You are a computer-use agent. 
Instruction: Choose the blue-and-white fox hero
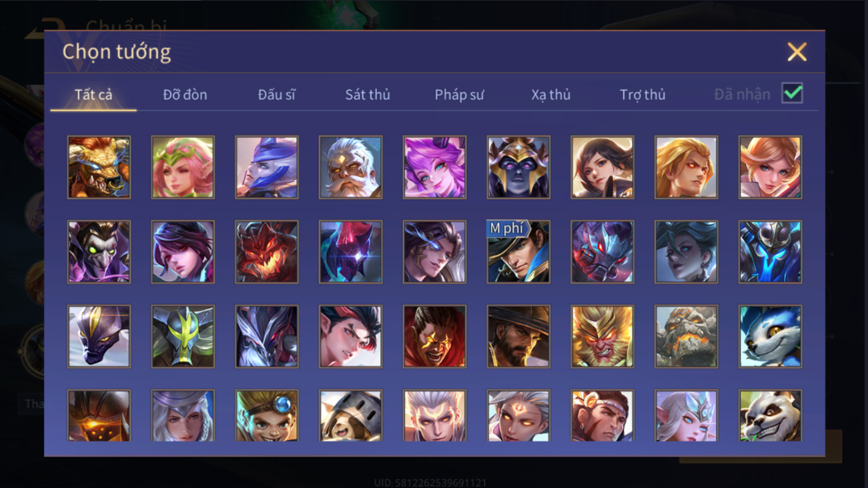[x=771, y=337]
